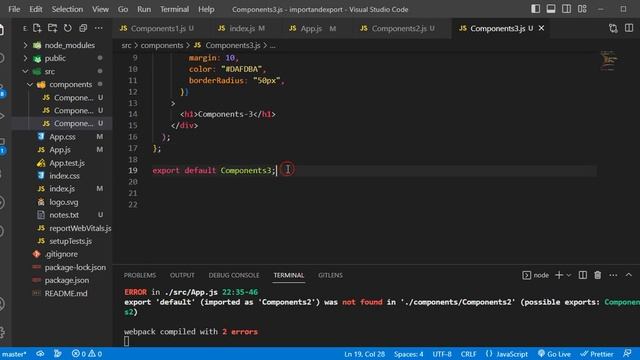Collapse the src folder

point(61,71)
